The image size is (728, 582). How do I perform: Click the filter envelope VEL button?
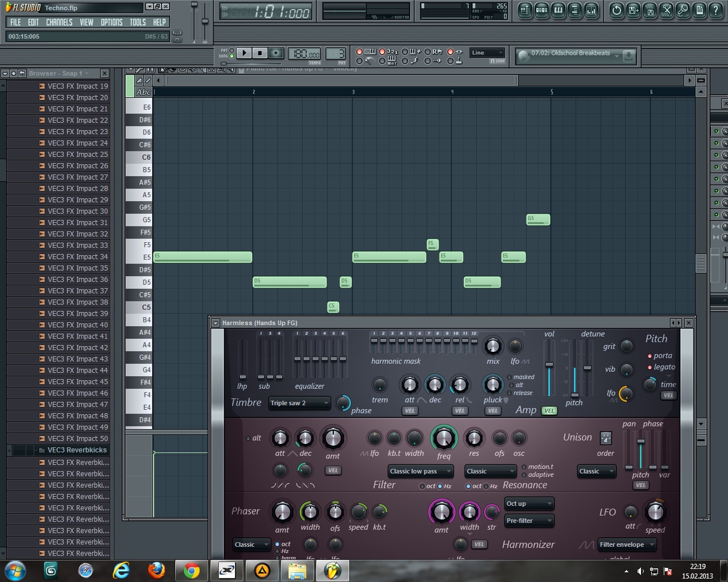[333, 471]
